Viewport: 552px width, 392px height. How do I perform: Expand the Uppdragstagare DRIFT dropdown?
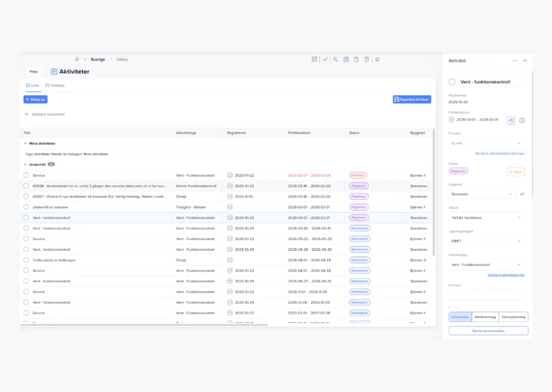[x=486, y=241]
